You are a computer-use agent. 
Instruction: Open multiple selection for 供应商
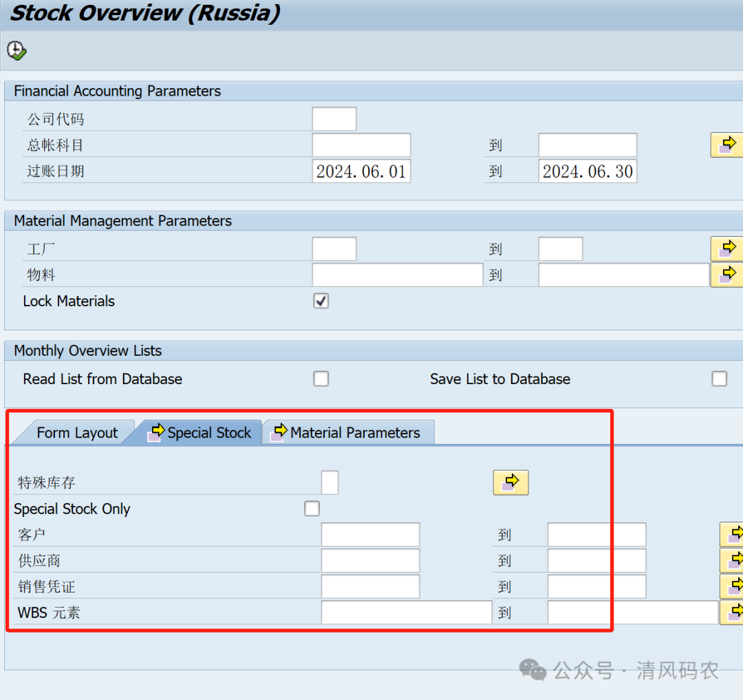[732, 560]
